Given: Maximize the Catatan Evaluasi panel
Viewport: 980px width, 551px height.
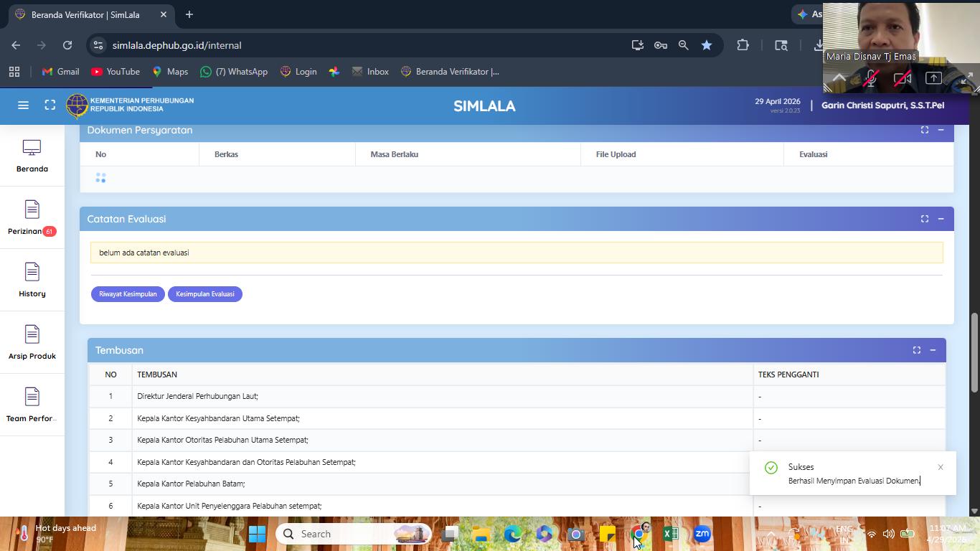Looking at the screenshot, I should [925, 219].
